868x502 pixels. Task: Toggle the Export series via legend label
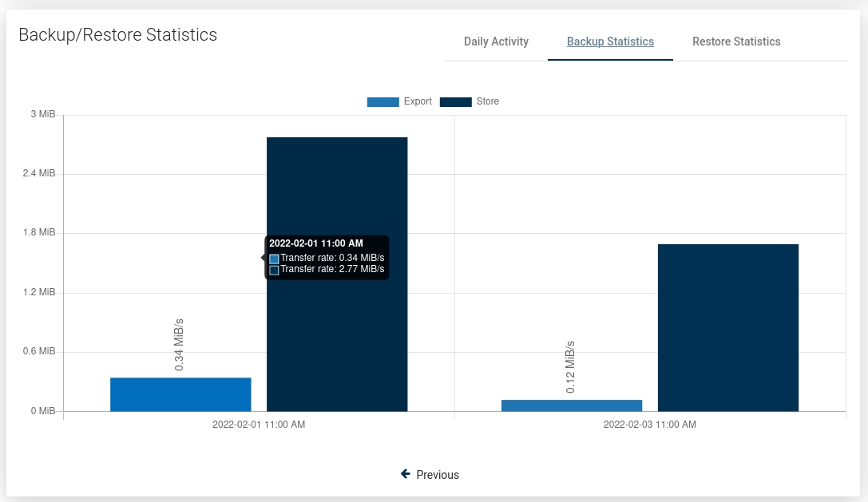click(x=418, y=101)
